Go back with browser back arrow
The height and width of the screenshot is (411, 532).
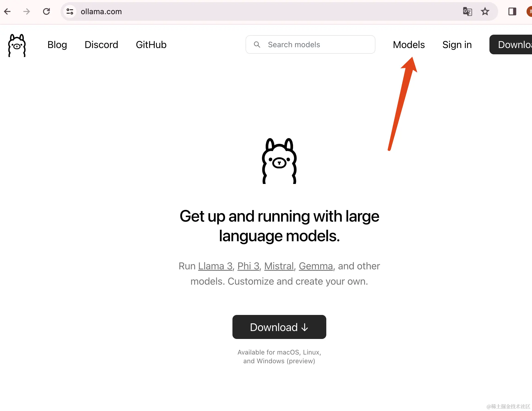[7, 11]
